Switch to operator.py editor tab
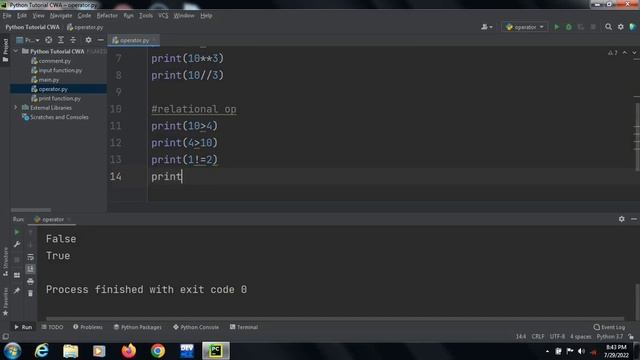The image size is (640, 360). click(x=134, y=40)
